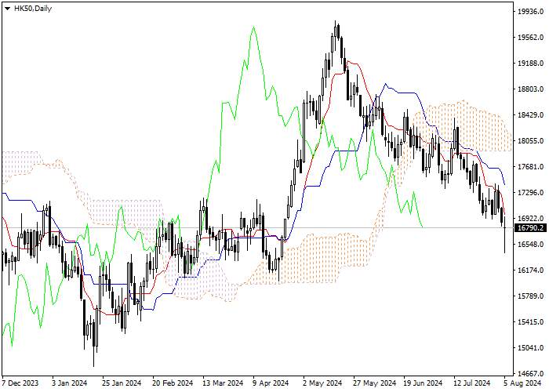Click the 2 May 2024 date label
The height and width of the screenshot is (392, 549).
coord(322,383)
